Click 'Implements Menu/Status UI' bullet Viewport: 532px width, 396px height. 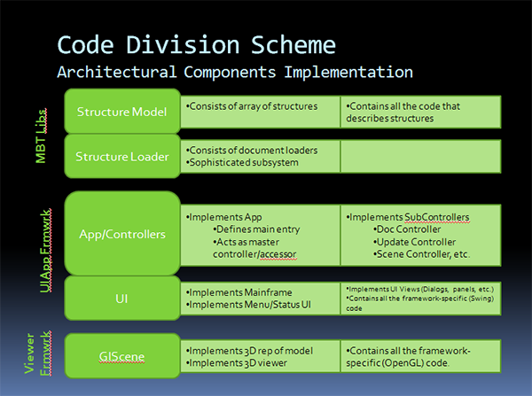(248, 305)
